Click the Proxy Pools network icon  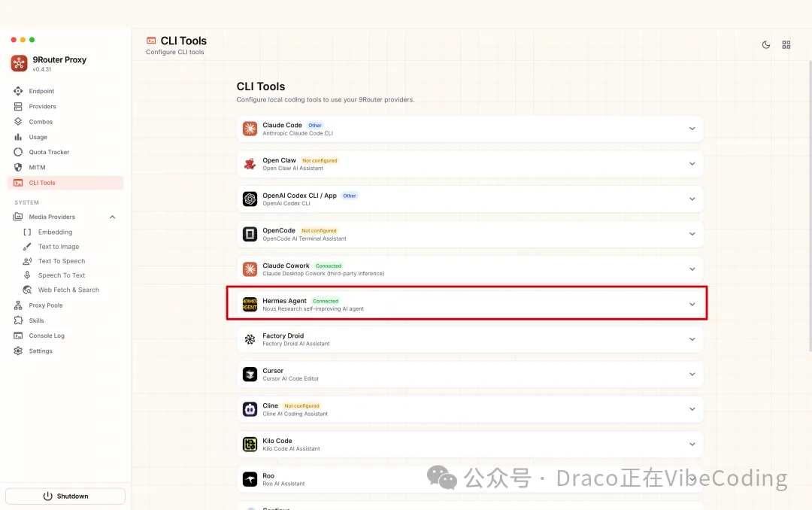(18, 305)
